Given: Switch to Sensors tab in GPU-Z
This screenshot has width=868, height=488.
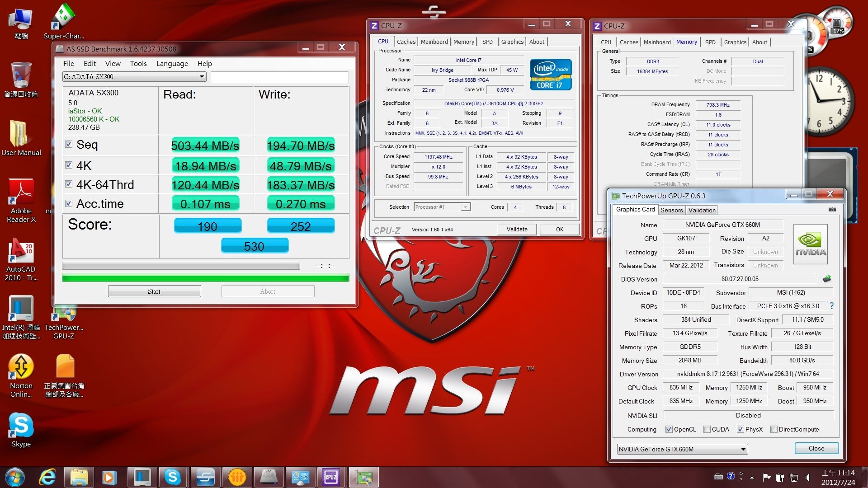Looking at the screenshot, I should click(672, 210).
